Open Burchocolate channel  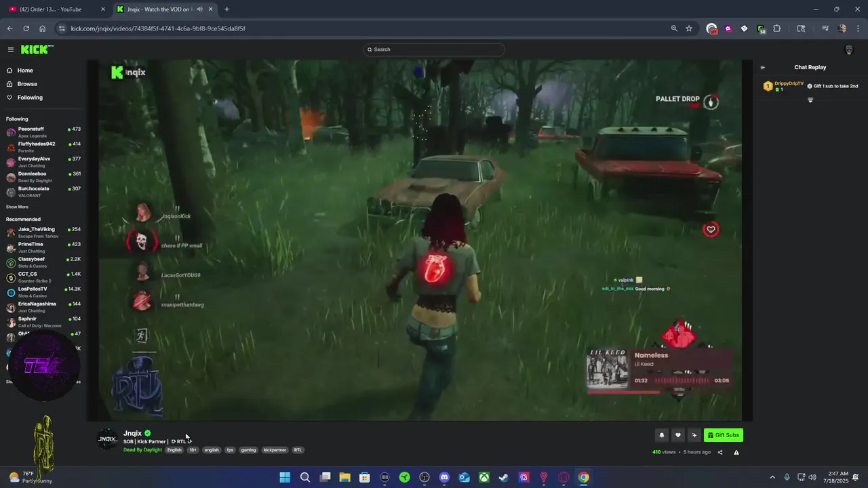[43, 191]
